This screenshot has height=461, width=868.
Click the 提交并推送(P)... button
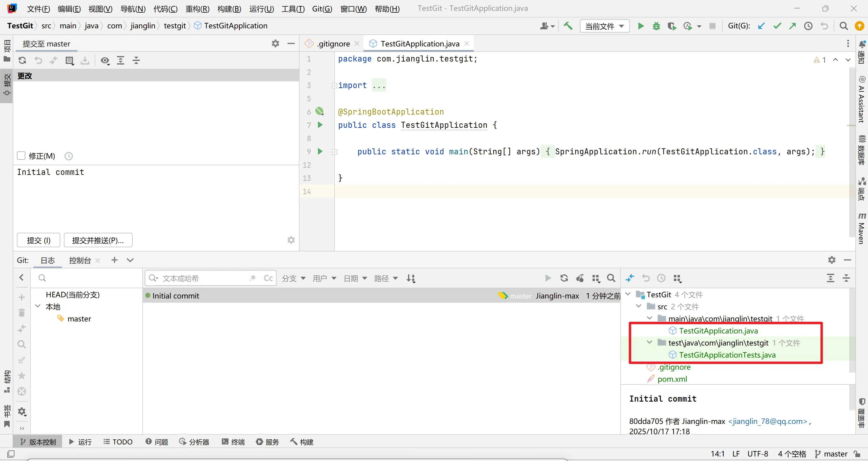click(x=98, y=240)
